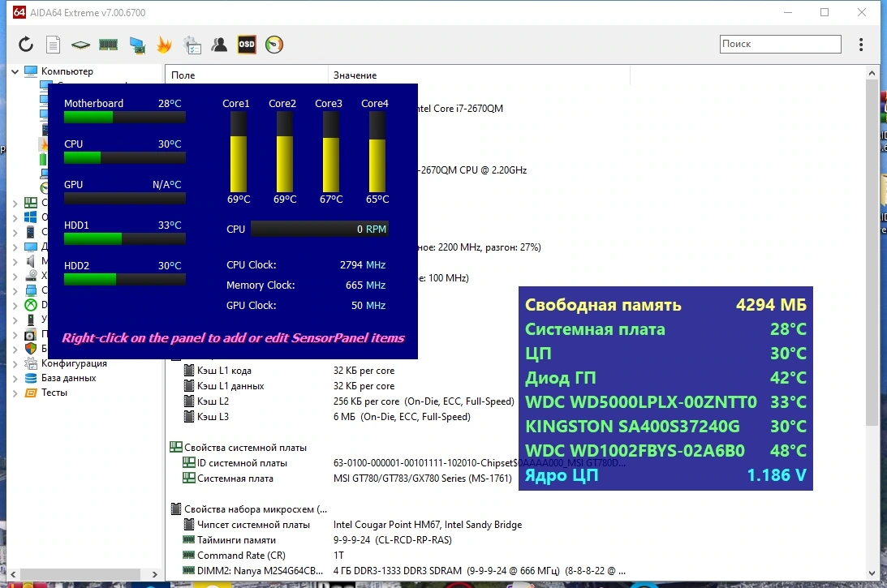Expand the Windows logo tree node
Image resolution: width=887 pixels, height=588 pixels.
coord(15,217)
